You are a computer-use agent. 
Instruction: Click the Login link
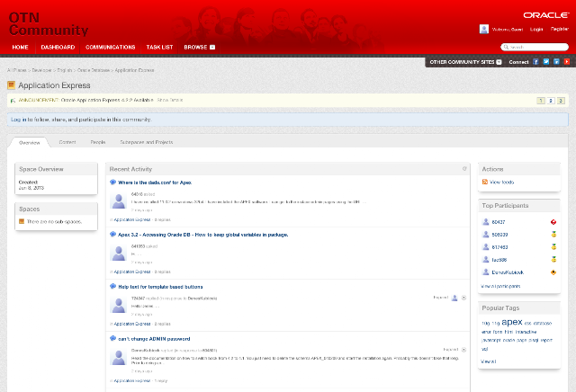[x=536, y=30]
